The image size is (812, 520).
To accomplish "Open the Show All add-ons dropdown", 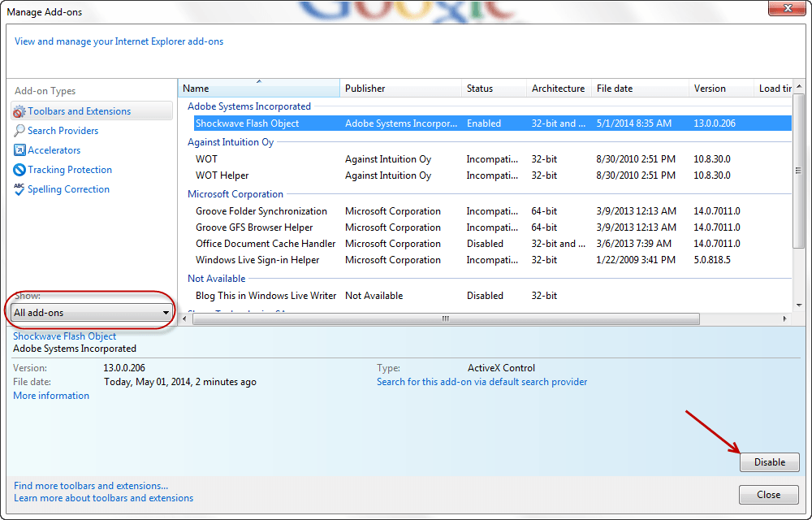I will point(92,312).
